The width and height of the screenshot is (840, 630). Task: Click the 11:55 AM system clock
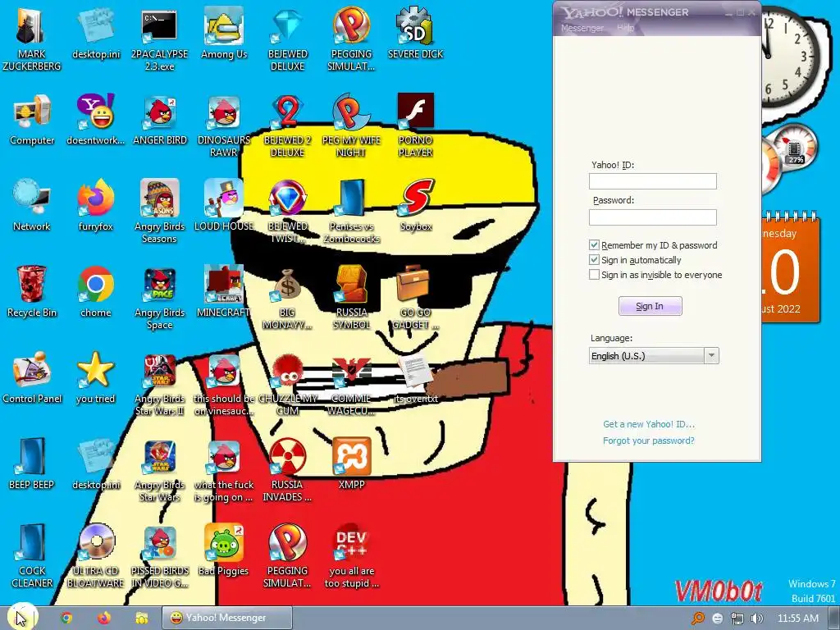point(798,619)
